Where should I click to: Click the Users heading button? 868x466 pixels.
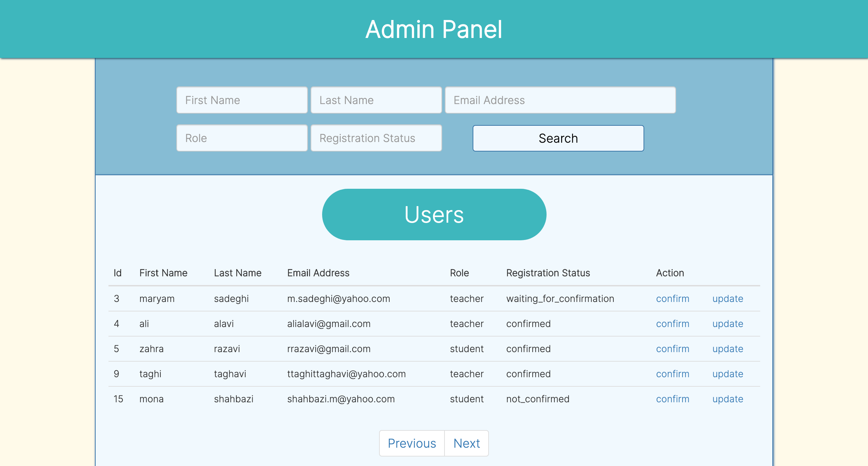(x=434, y=214)
